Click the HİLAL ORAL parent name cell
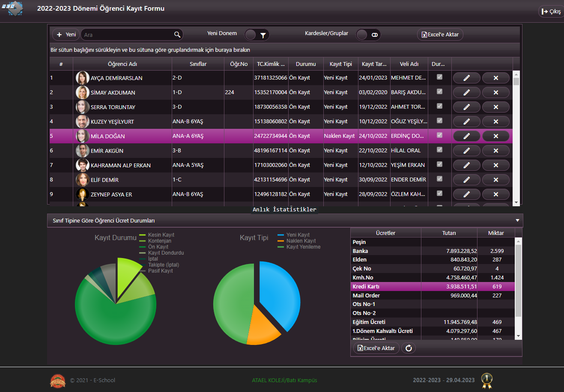This screenshot has height=392, width=564. 409,151
